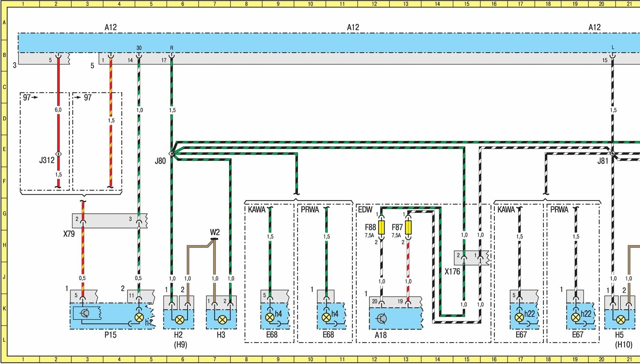Click terminal R pin on A12
The image size is (640, 364).
click(172, 56)
